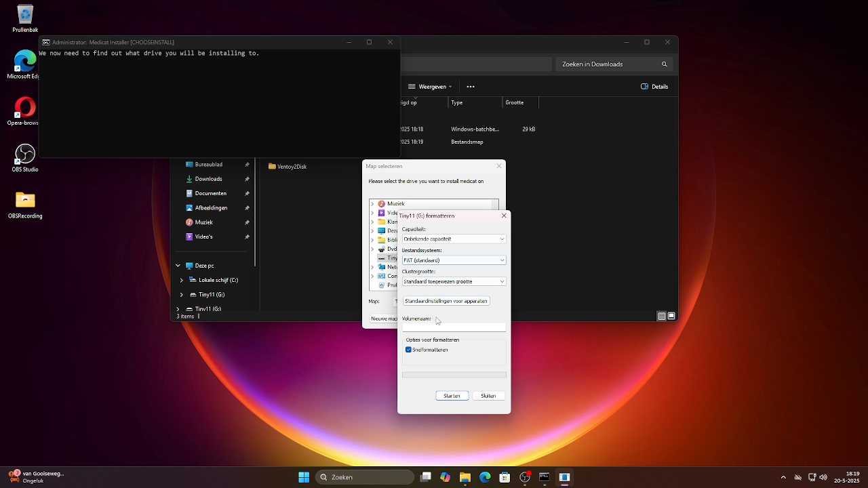Open the Weergeven view menu
This screenshot has width=868, height=488.
click(430, 87)
